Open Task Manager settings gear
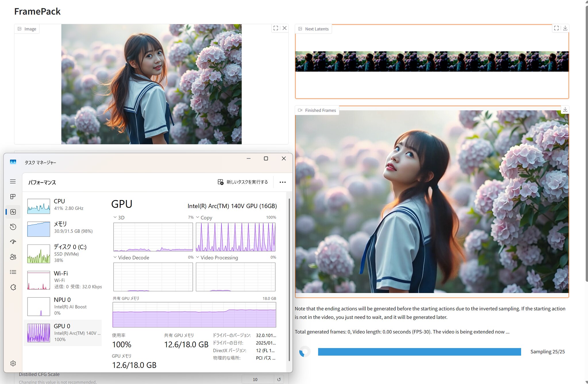Viewport: 588px width, 384px height. (13, 363)
